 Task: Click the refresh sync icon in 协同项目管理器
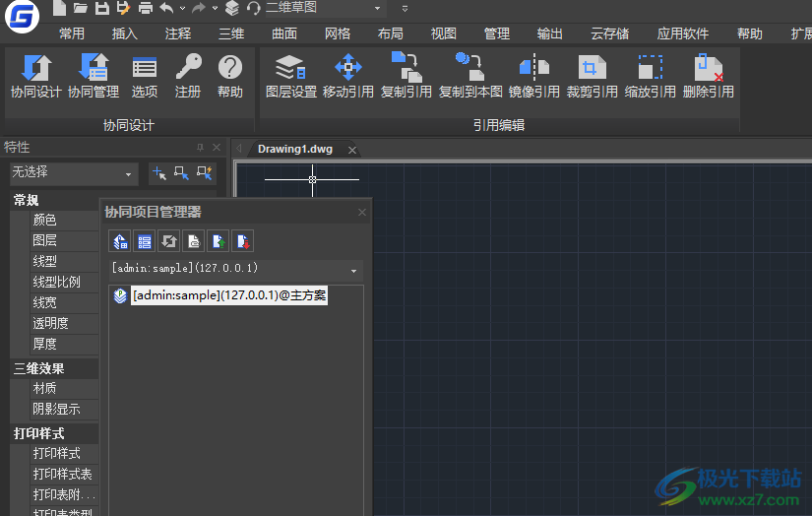point(169,241)
